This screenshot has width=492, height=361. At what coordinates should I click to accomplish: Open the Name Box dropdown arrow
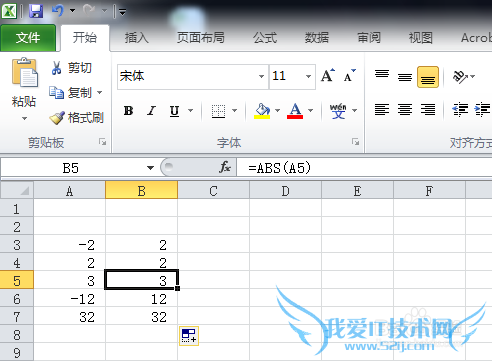pos(150,168)
